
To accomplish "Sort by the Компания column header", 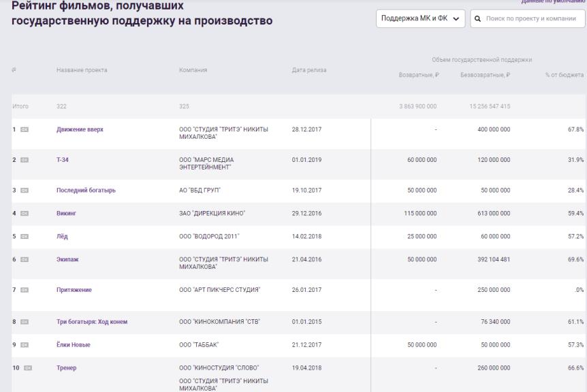I will click(x=193, y=70).
